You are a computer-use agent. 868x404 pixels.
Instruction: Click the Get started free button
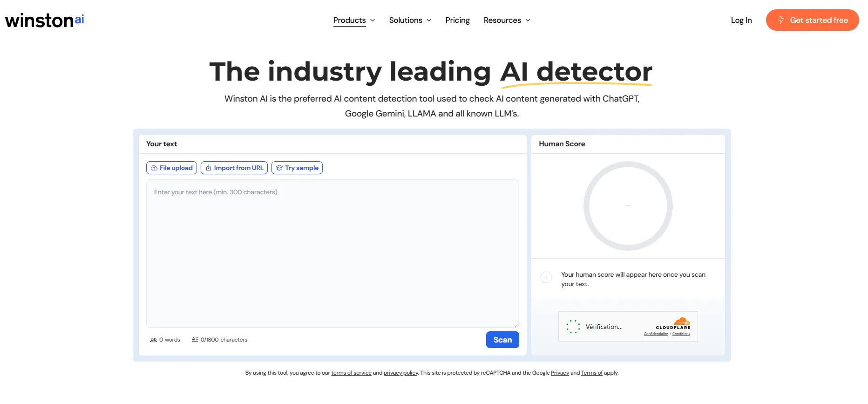(x=812, y=20)
